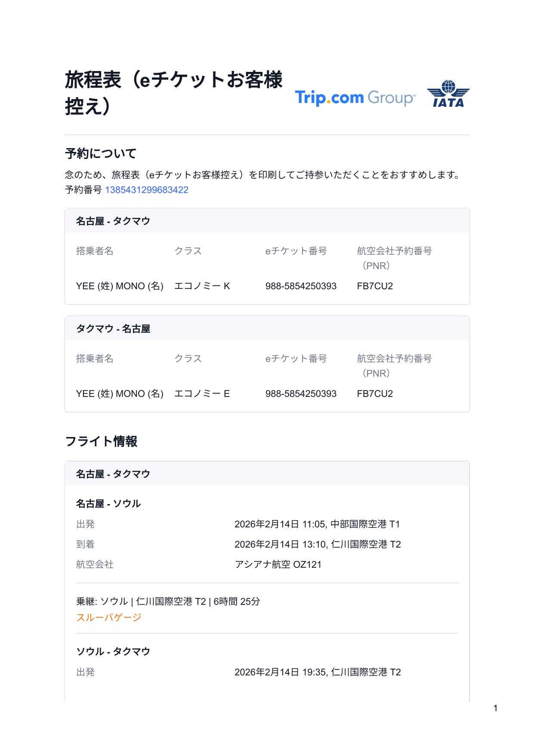The image size is (534, 756).
Task: Click the 19:35 仁川国際空港 T2 departure details
Action: [x=318, y=672]
